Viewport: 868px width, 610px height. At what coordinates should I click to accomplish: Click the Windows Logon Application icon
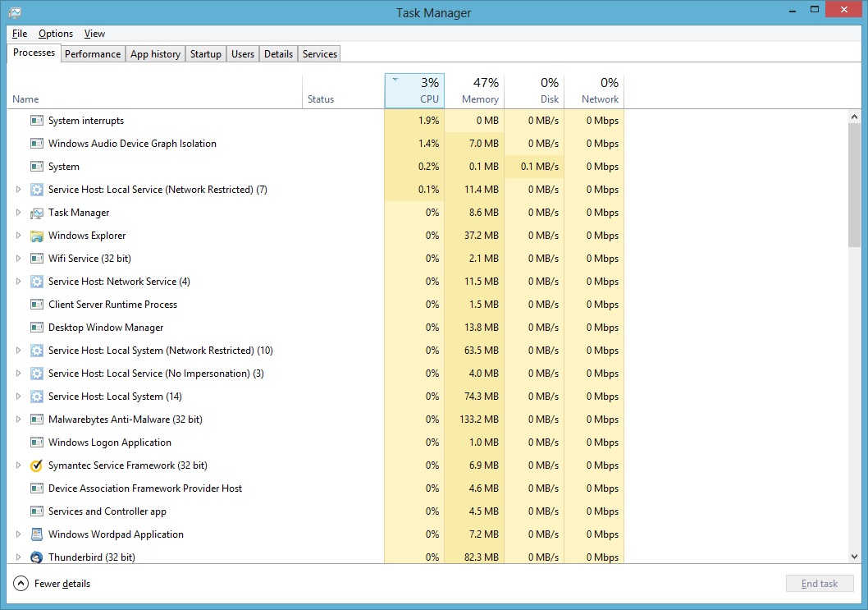pyautogui.click(x=37, y=443)
